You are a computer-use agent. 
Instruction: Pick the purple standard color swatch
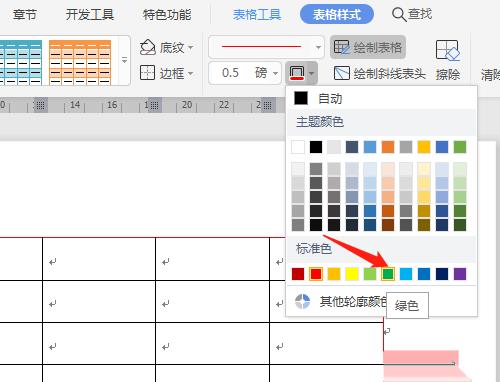[460, 274]
